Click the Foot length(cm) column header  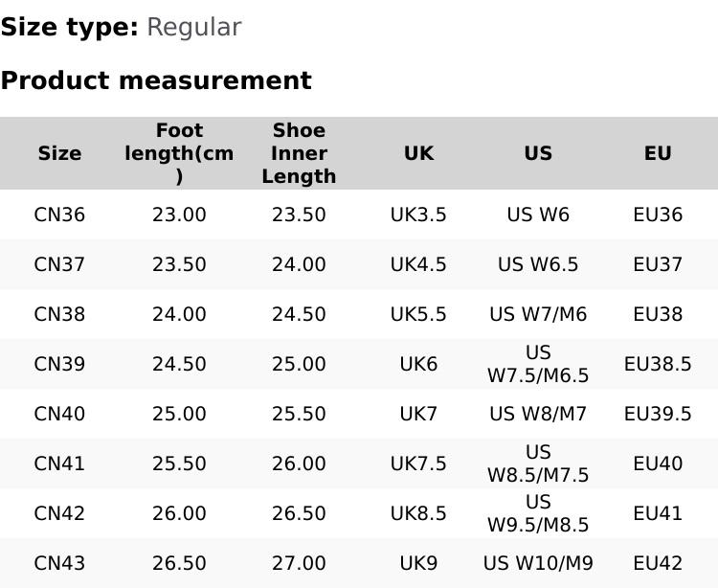[x=179, y=153]
